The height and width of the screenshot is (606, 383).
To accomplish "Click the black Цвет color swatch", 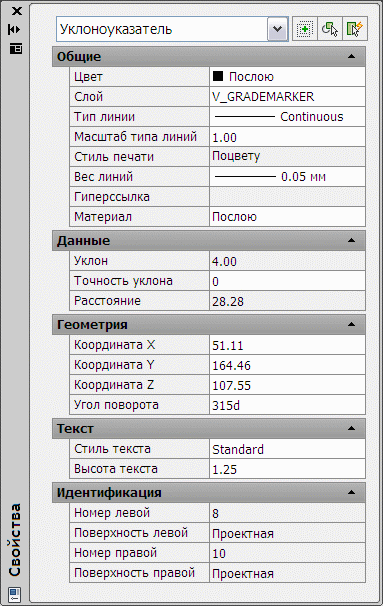I will pyautogui.click(x=218, y=76).
